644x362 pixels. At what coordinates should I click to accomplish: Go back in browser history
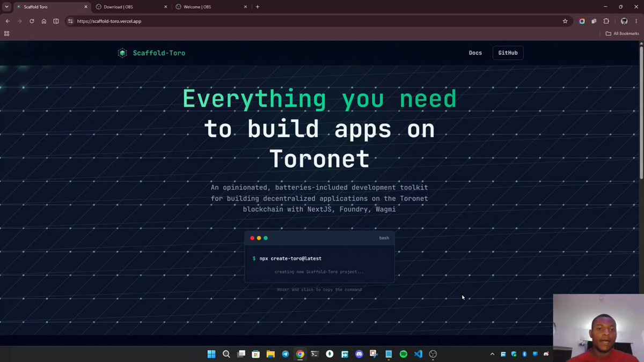(x=8, y=21)
